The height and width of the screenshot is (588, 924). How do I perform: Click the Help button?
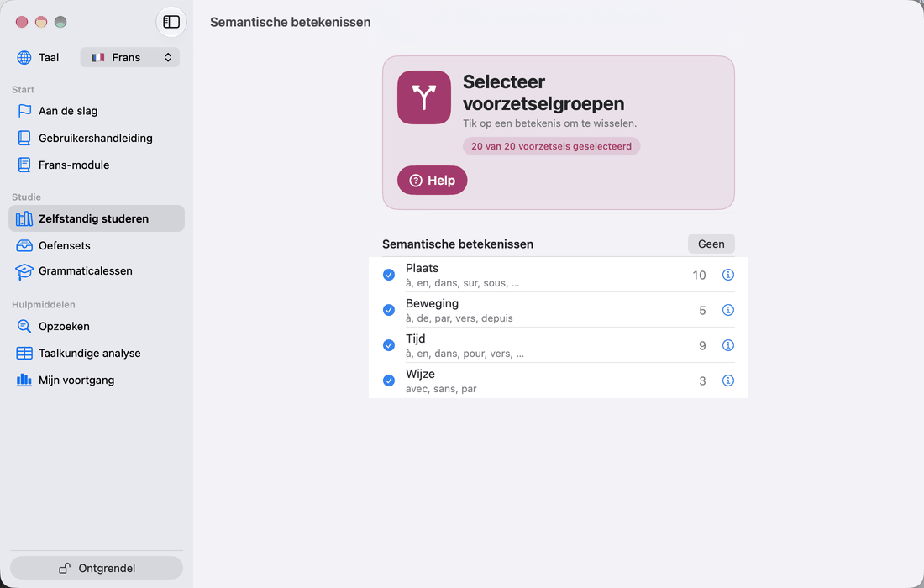click(x=432, y=181)
